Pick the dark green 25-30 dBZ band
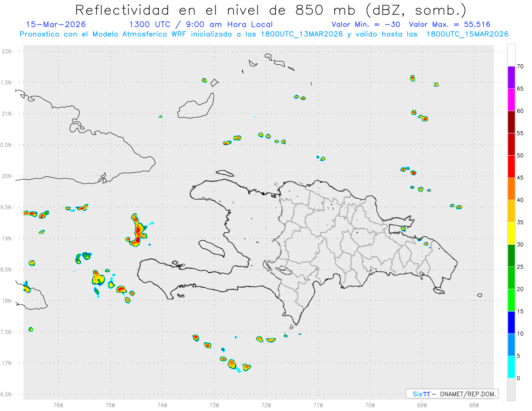532x411 pixels. [511, 256]
